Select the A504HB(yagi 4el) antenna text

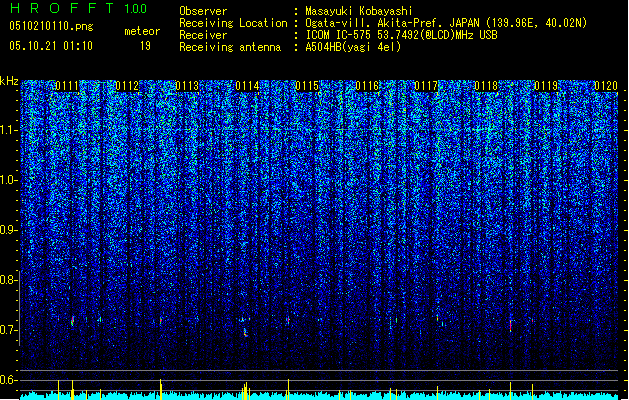[x=353, y=47]
